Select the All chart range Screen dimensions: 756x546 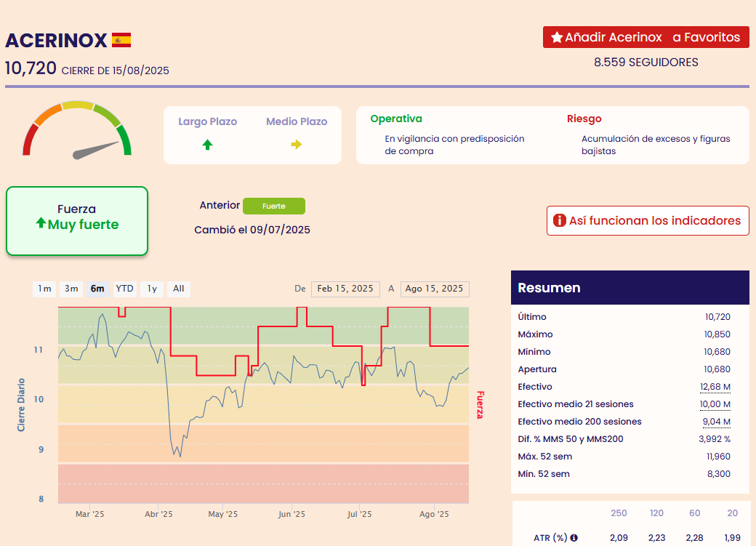pos(179,289)
